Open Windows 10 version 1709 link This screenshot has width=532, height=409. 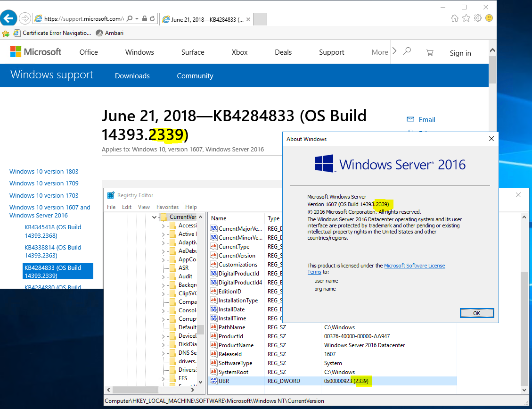(44, 184)
